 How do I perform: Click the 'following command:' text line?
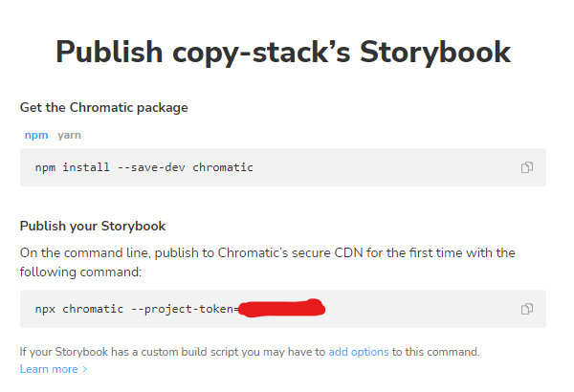point(79,272)
